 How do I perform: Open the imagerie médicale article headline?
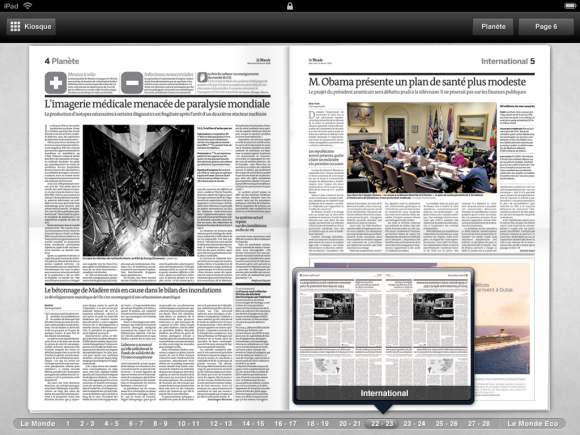pos(157,104)
